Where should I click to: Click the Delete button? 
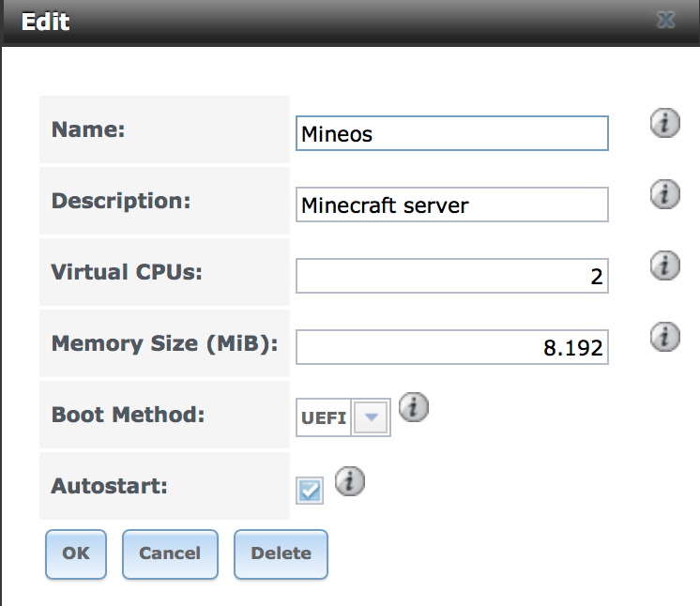(281, 553)
